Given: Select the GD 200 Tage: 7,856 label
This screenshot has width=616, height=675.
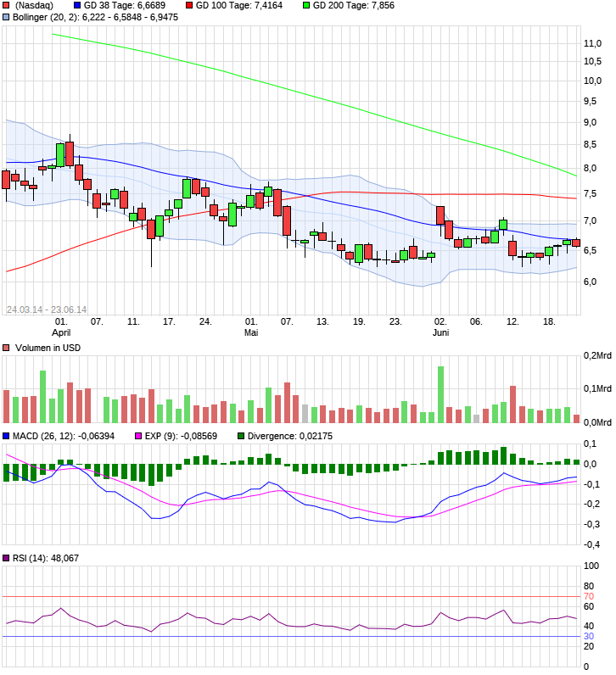Looking at the screenshot, I should 353,6.
